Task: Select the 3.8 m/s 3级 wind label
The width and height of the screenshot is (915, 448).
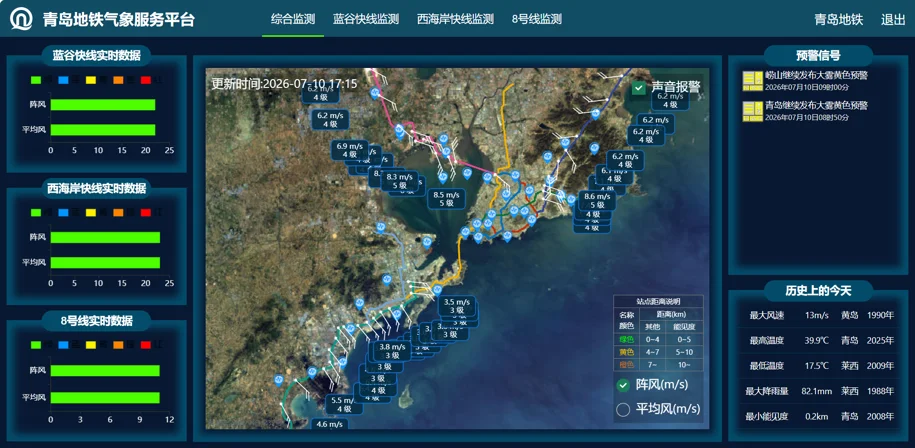Action: point(392,351)
